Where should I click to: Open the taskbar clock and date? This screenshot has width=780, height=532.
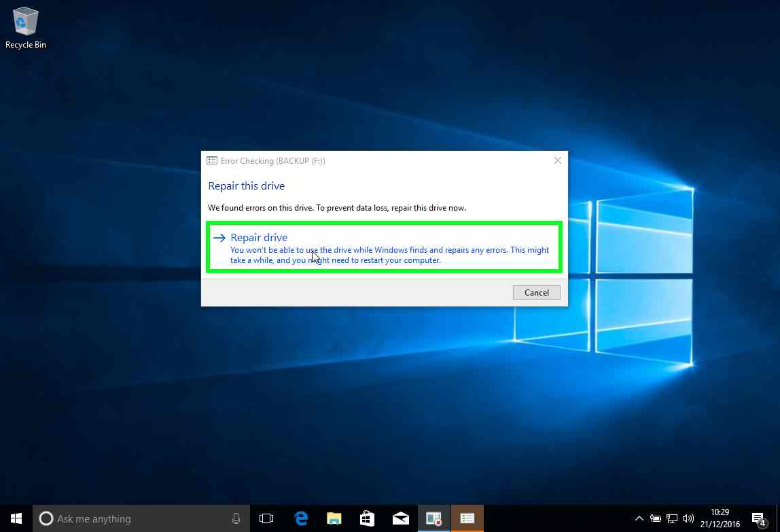[x=720, y=518]
